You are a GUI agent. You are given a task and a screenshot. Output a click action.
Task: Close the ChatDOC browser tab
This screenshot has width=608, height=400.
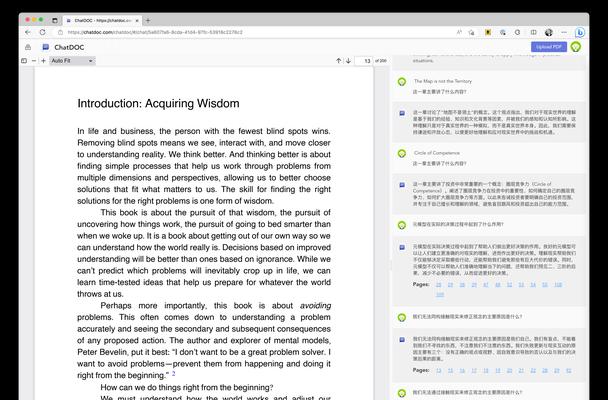(137, 21)
